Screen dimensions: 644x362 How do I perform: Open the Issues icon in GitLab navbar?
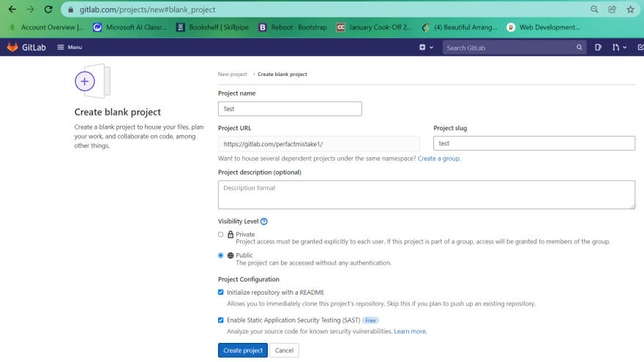click(x=598, y=48)
